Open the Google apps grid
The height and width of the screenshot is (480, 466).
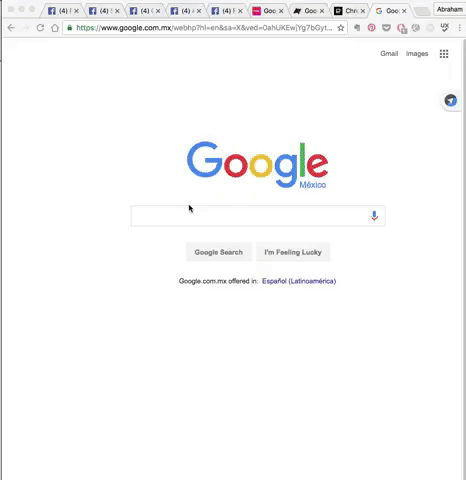pyautogui.click(x=444, y=54)
